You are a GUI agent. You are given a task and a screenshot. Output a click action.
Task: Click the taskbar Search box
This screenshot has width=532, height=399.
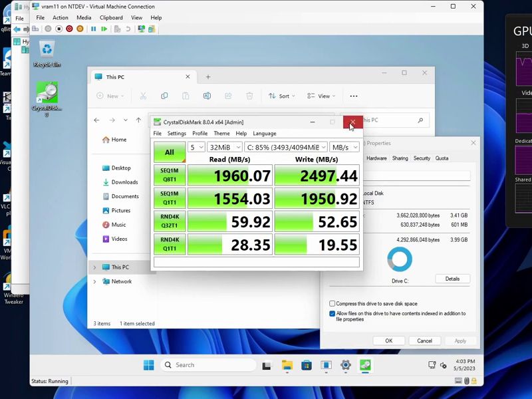click(x=208, y=365)
